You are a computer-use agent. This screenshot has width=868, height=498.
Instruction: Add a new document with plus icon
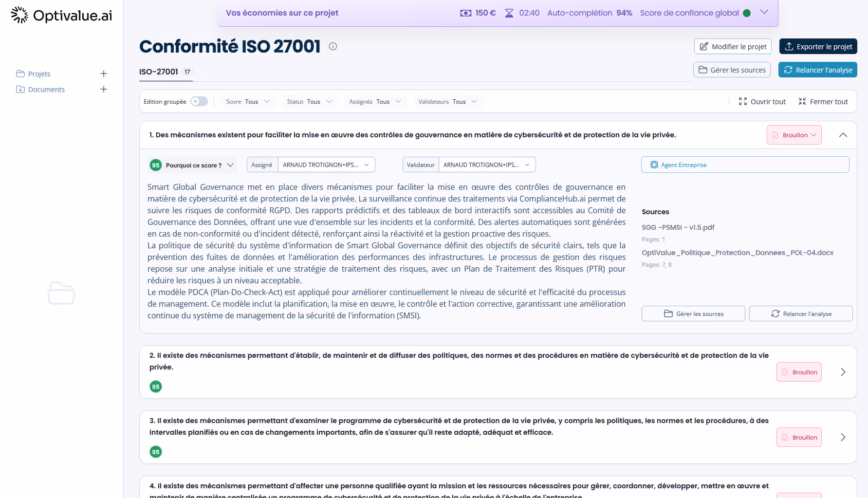click(x=104, y=89)
